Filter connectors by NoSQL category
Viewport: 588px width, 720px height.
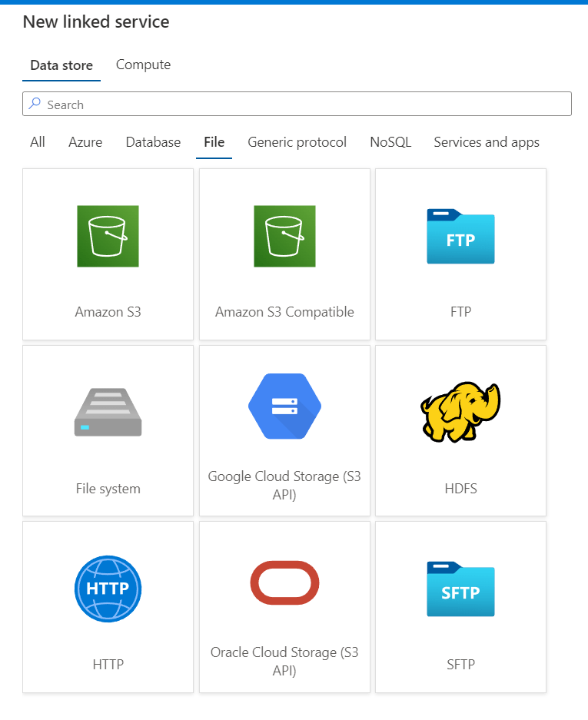tap(390, 142)
